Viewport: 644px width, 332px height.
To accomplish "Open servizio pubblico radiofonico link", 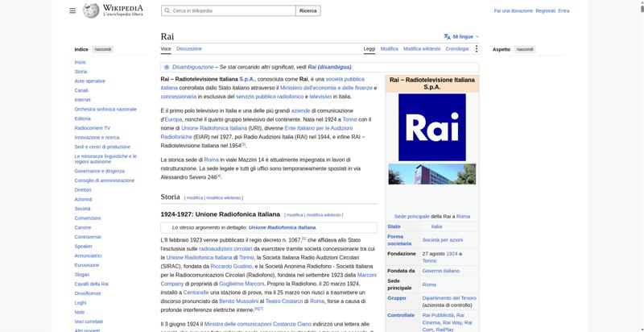I will tap(270, 97).
